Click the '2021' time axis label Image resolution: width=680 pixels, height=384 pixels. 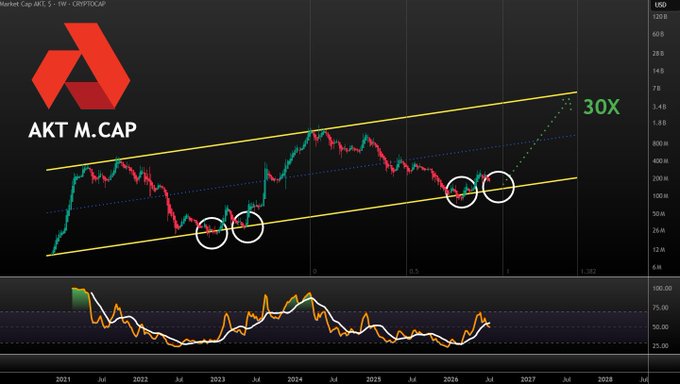tap(63, 379)
